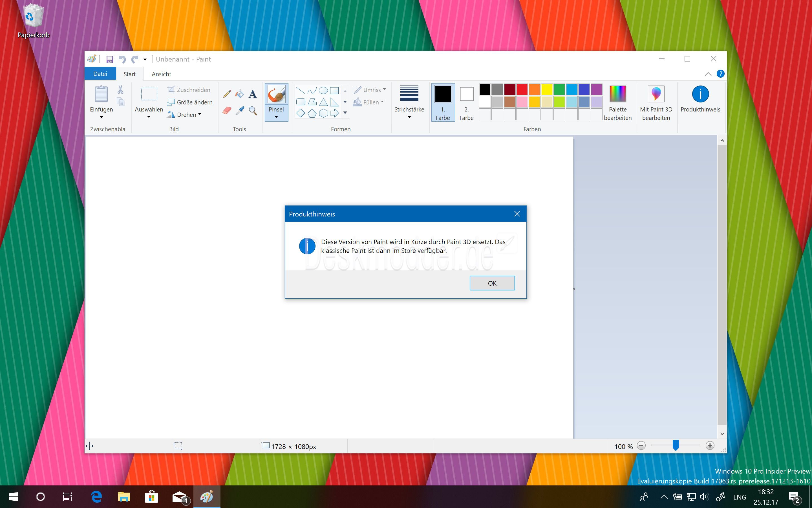Open File Explorer from the taskbar
Viewport: 812px width, 508px height.
coord(124,497)
